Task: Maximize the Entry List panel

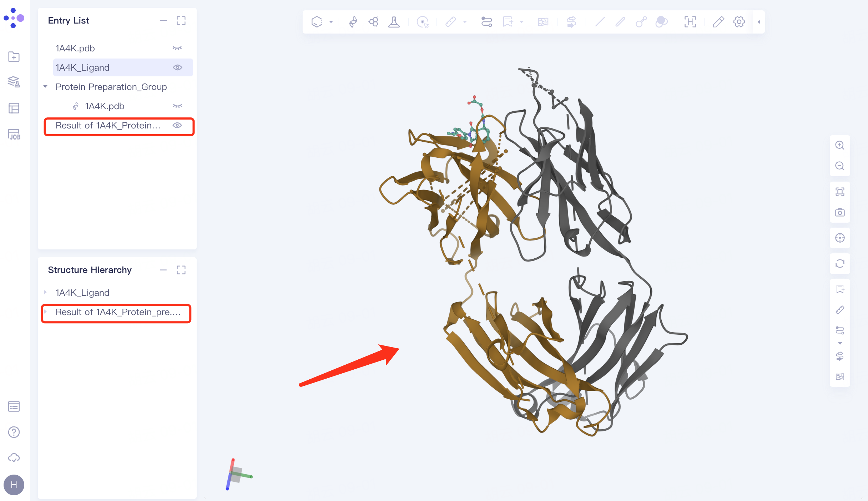Action: click(181, 20)
